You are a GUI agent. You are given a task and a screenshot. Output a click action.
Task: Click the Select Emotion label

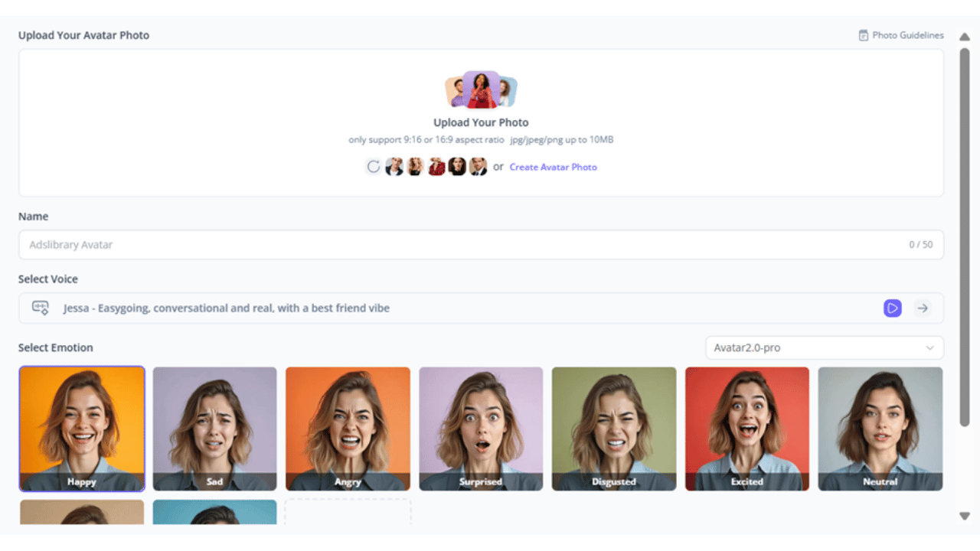click(56, 347)
